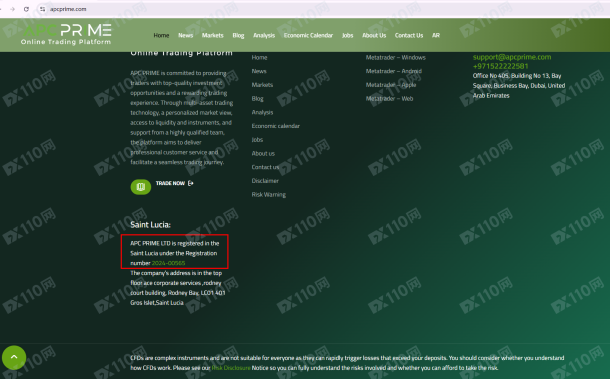The height and width of the screenshot is (379, 610).
Task: Open the Risk Disclosure link
Action: (231, 368)
